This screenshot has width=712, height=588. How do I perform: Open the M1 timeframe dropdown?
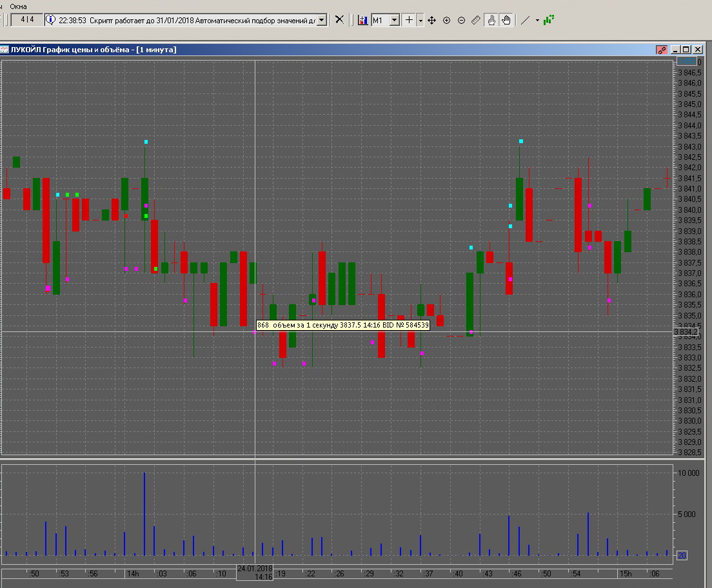pyautogui.click(x=395, y=20)
